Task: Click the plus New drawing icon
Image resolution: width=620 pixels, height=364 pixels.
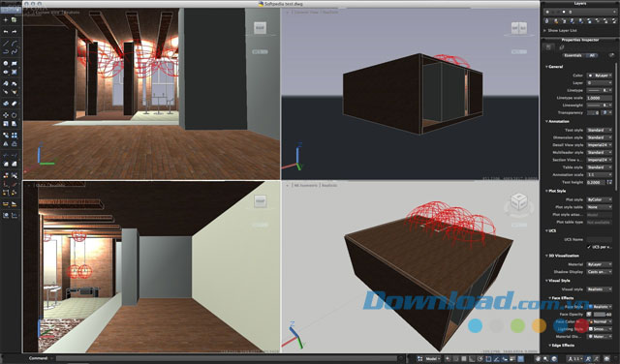Action: (6, 19)
